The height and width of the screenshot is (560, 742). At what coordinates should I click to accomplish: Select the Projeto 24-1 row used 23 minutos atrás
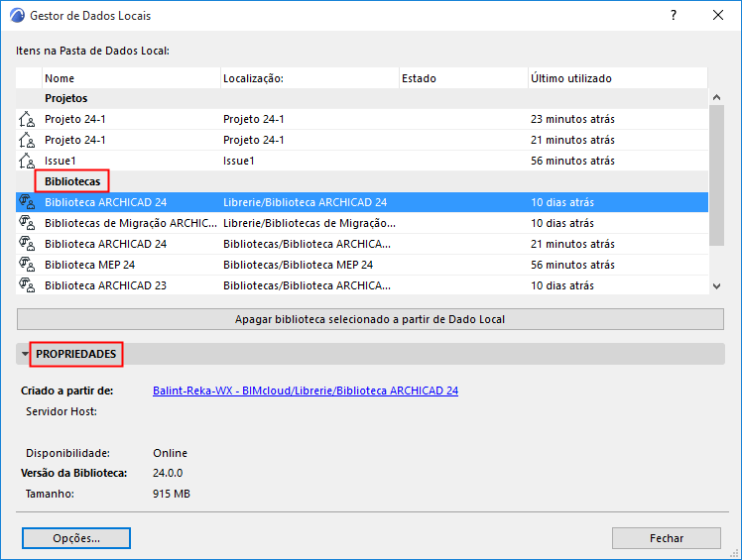(362, 119)
